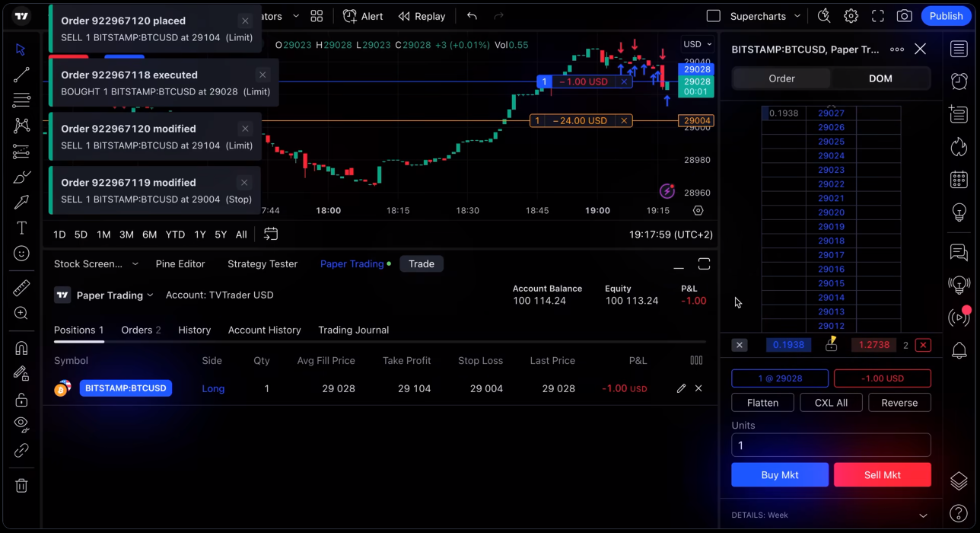Switch trading panel to Order tab
Screen dimensions: 980x533
pos(781,78)
